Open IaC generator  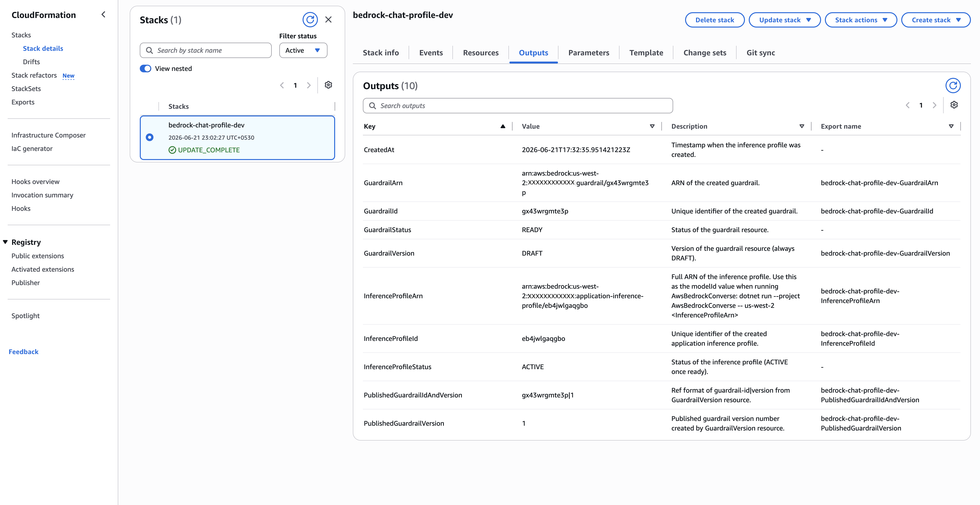tap(32, 149)
